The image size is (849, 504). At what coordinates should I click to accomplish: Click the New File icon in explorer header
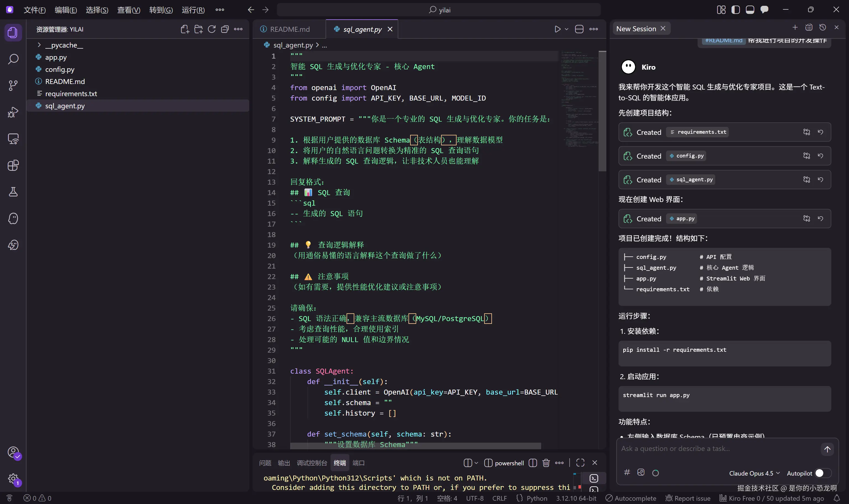(x=185, y=29)
